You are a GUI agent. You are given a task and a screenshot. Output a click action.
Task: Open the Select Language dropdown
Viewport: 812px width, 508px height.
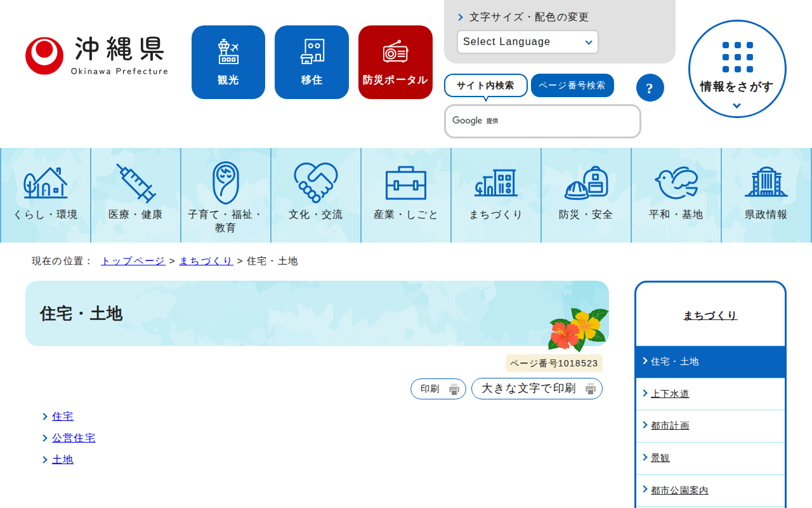pos(528,42)
